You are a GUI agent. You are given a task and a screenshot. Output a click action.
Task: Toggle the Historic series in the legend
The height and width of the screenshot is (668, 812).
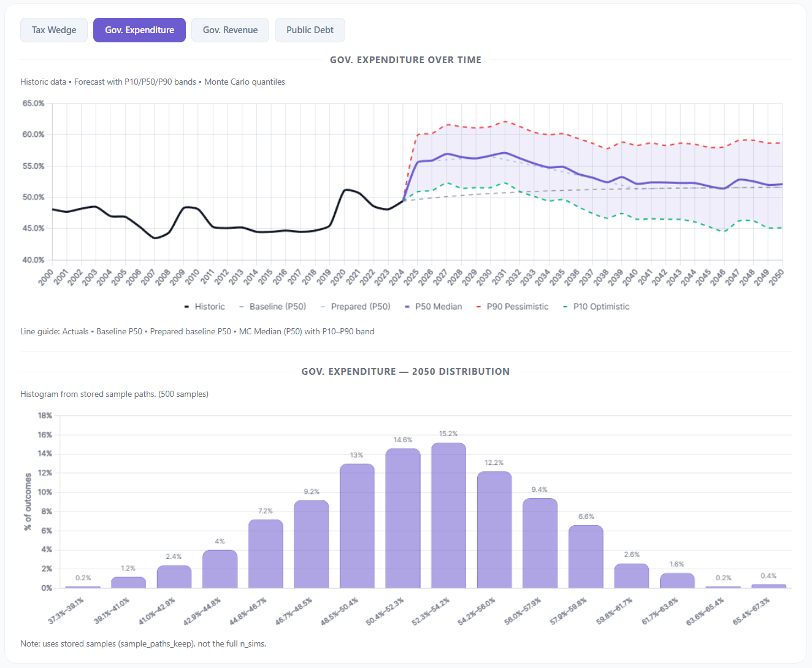[205, 306]
